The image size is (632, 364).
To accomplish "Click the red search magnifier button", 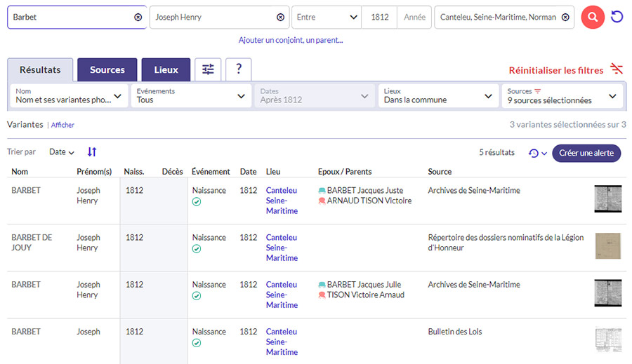I will click(593, 17).
